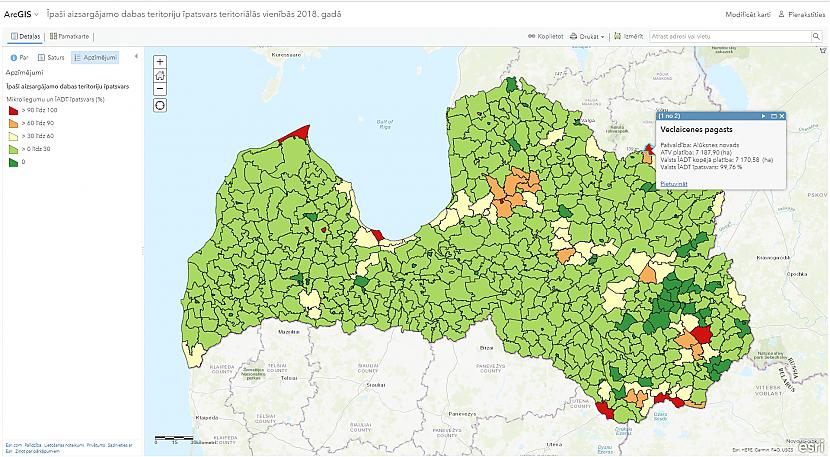The width and height of the screenshot is (830, 457).
Task: Open the Drukāt print dropdown
Action: pos(587,37)
